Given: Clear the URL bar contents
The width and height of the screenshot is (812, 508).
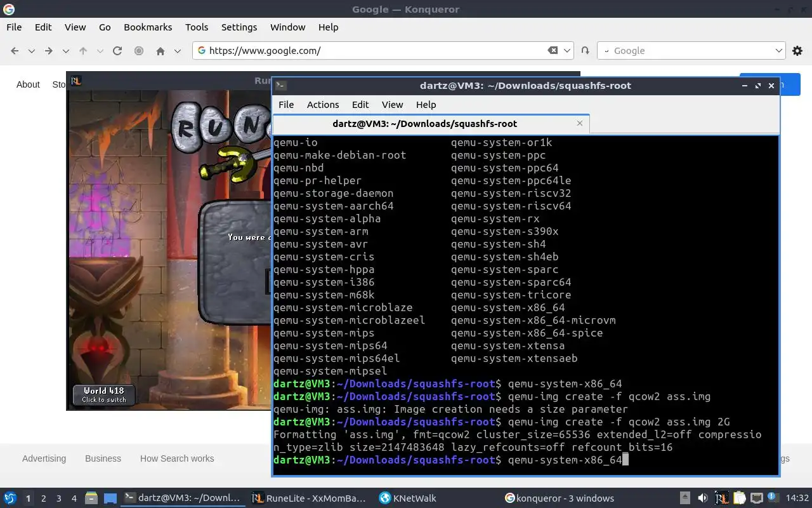Looking at the screenshot, I should [x=553, y=51].
